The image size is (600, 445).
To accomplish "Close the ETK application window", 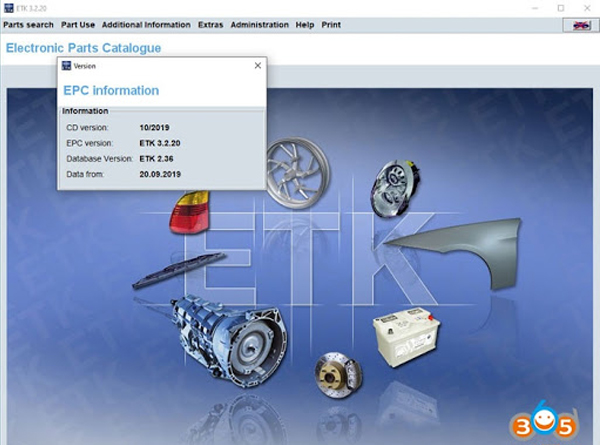I will tap(587, 8).
